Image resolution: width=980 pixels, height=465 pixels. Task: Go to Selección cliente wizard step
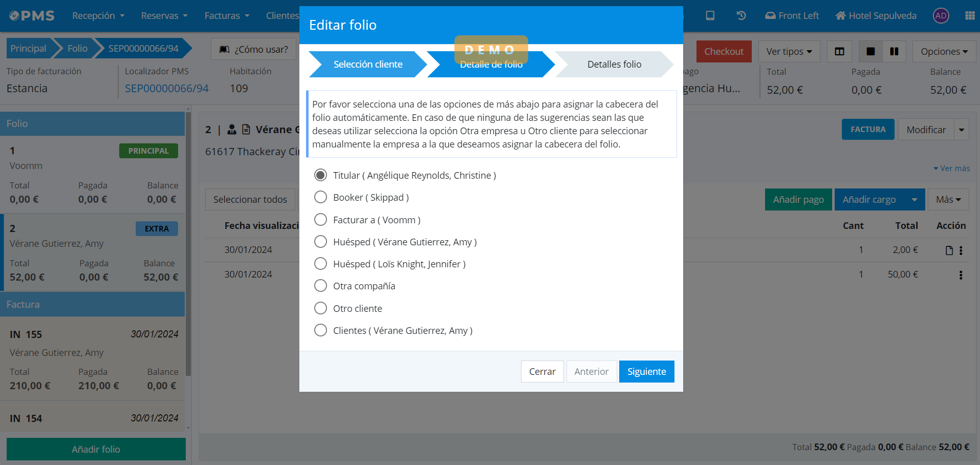click(368, 64)
